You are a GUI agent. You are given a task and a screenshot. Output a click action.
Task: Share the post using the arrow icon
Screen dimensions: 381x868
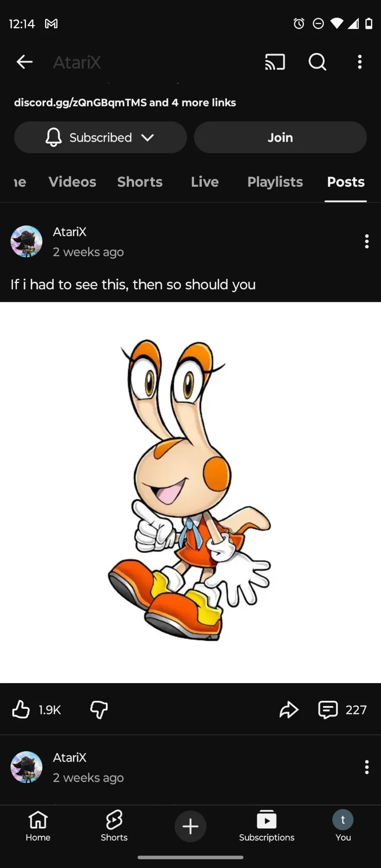(x=289, y=710)
